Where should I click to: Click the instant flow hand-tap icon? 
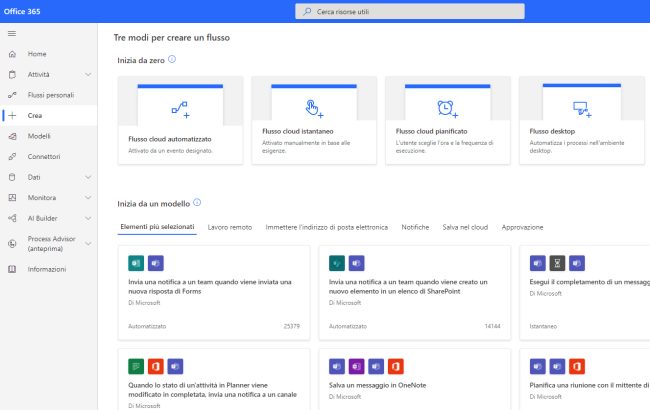point(314,109)
